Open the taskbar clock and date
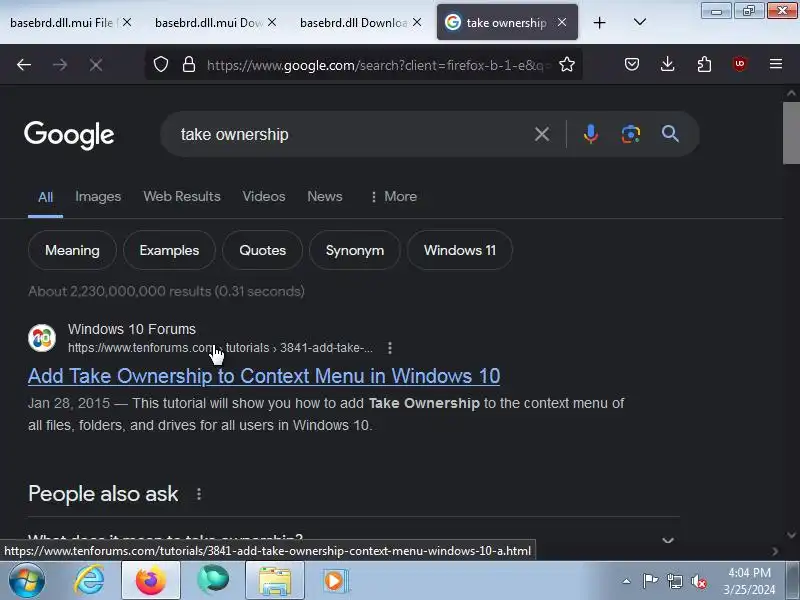The height and width of the screenshot is (600, 800). point(749,581)
